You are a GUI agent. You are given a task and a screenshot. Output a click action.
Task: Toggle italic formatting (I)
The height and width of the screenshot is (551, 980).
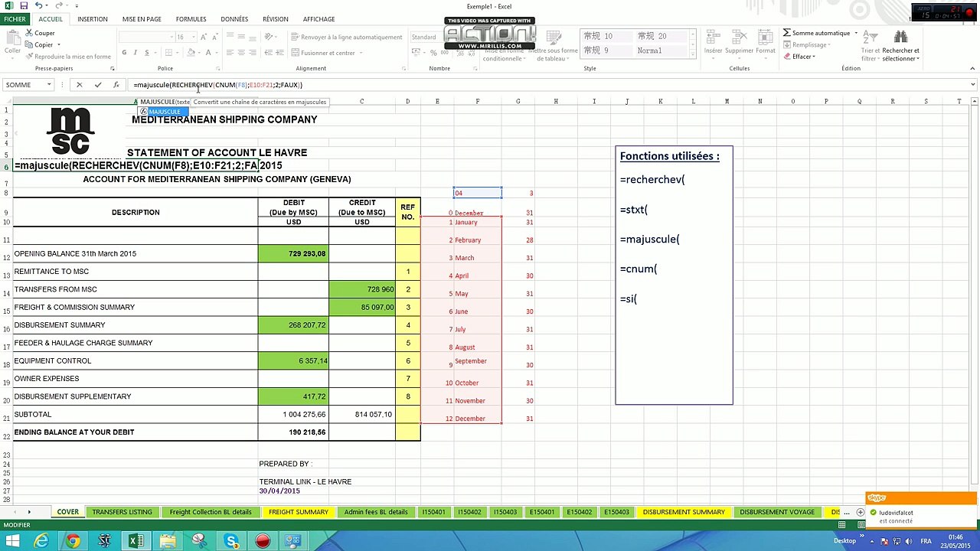coord(135,53)
